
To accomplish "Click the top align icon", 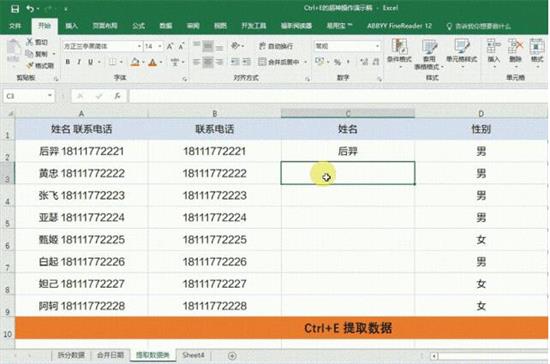I will click(196, 46).
